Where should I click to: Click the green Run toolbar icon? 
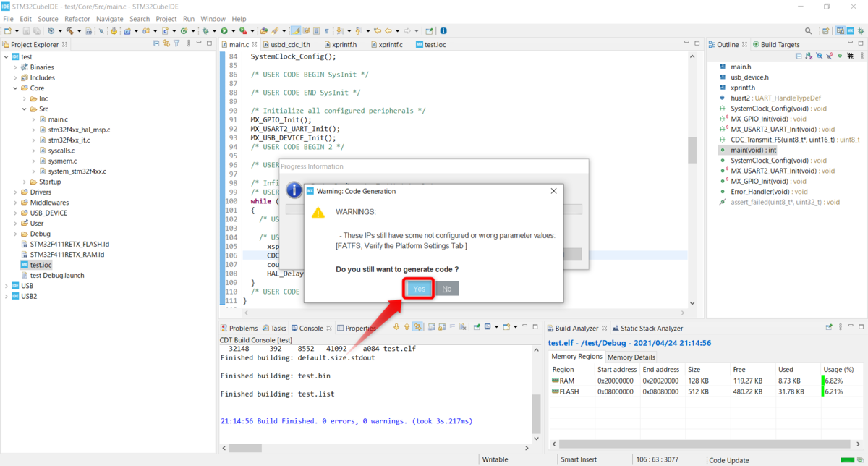point(224,31)
